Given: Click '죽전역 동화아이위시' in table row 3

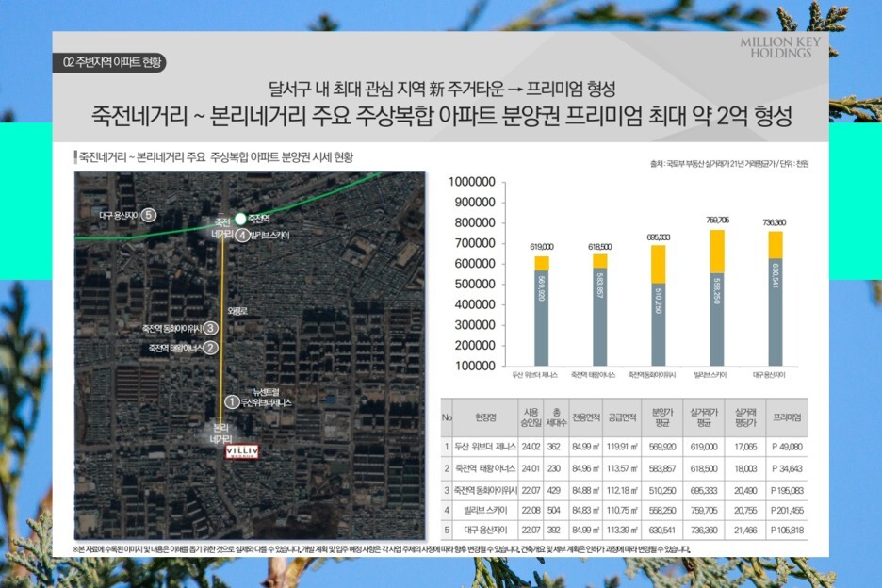Looking at the screenshot, I should point(485,490).
